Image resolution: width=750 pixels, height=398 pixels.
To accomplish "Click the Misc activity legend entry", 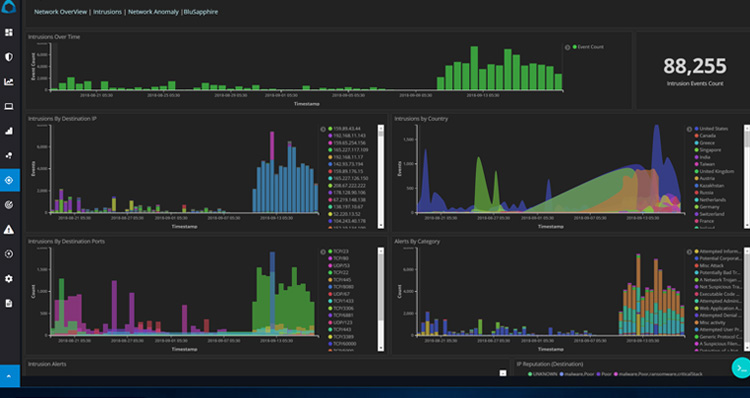I will (709, 323).
